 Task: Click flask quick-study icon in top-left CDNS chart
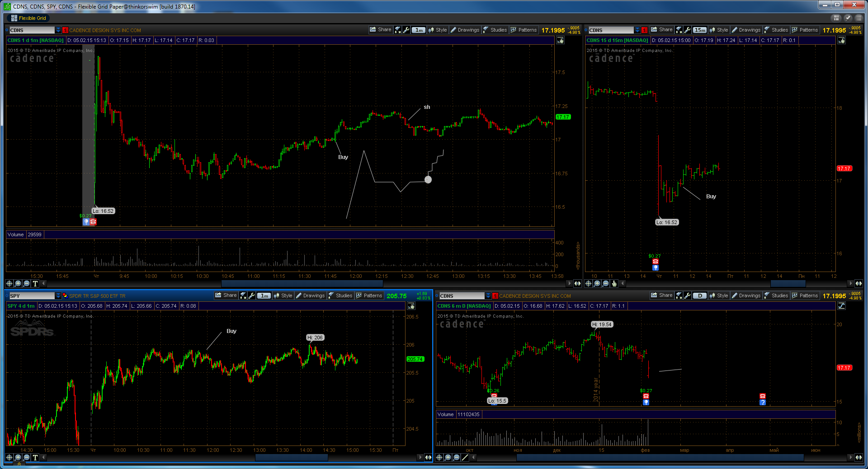pyautogui.click(x=398, y=30)
